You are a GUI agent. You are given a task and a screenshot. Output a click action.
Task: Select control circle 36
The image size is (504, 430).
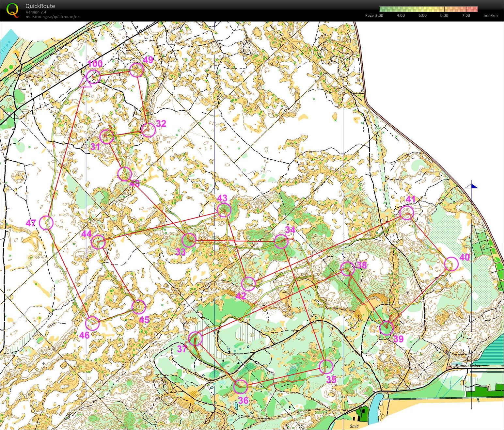[x=241, y=387]
